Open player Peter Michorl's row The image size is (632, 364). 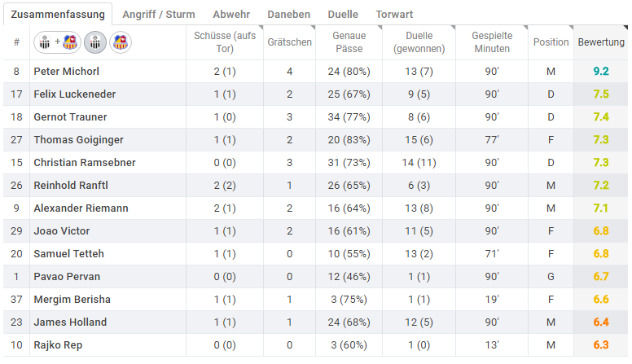316,72
